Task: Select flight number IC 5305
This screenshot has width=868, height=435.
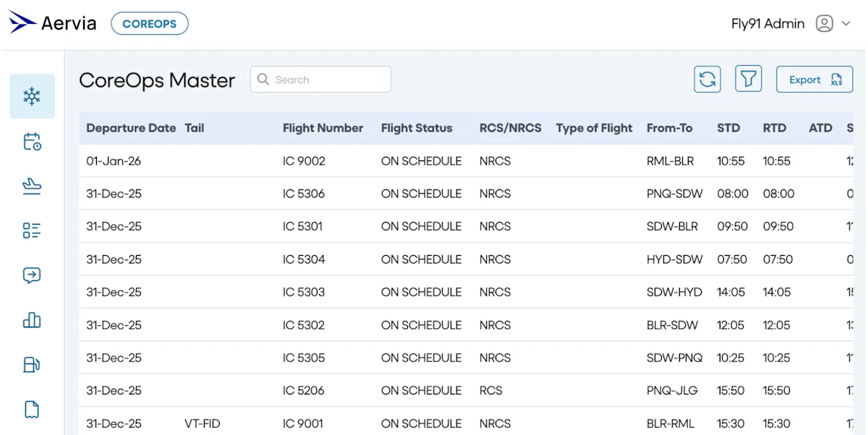Action: point(304,358)
